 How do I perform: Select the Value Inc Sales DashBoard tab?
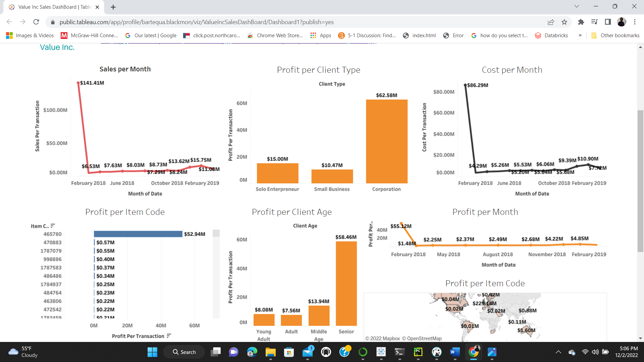(x=50, y=7)
